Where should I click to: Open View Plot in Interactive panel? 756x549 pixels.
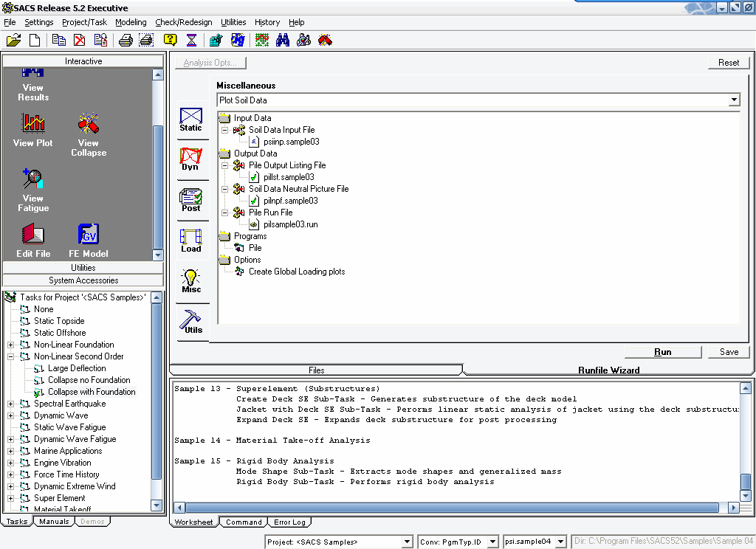click(32, 130)
